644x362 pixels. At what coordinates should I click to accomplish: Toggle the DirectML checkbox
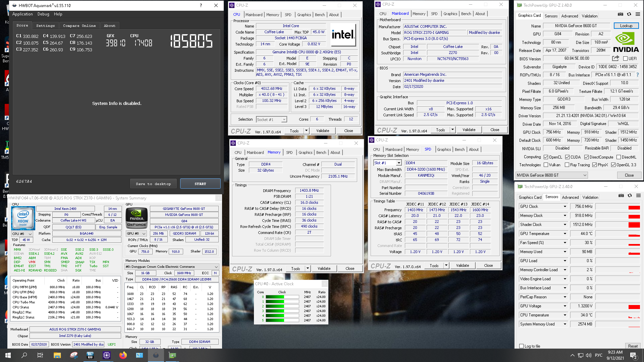coord(619,157)
